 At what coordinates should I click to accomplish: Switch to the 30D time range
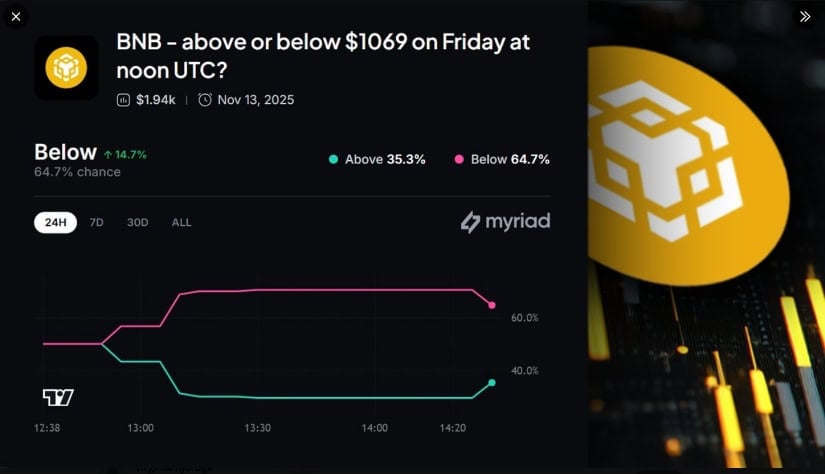coord(137,222)
